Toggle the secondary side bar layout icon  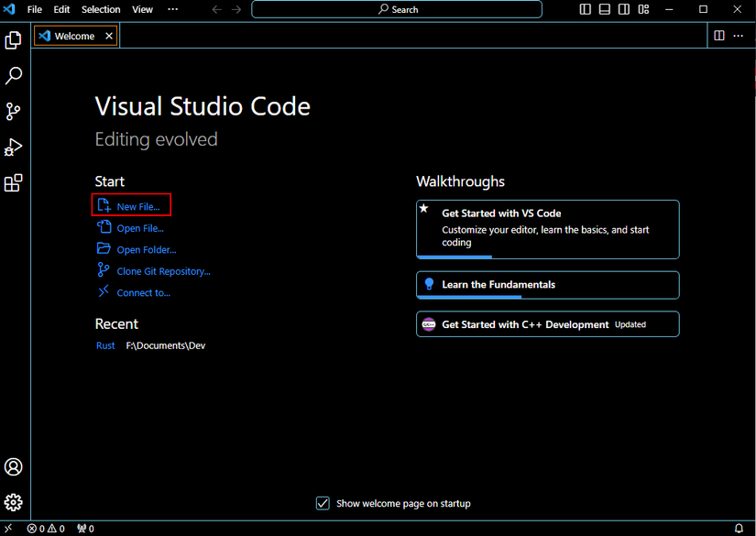pos(624,9)
